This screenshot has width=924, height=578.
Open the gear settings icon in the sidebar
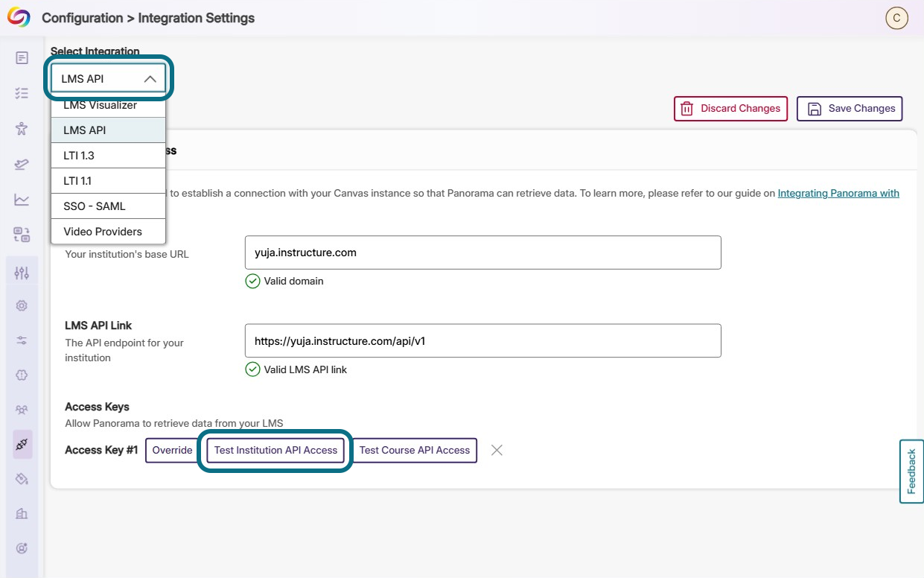pyautogui.click(x=22, y=305)
